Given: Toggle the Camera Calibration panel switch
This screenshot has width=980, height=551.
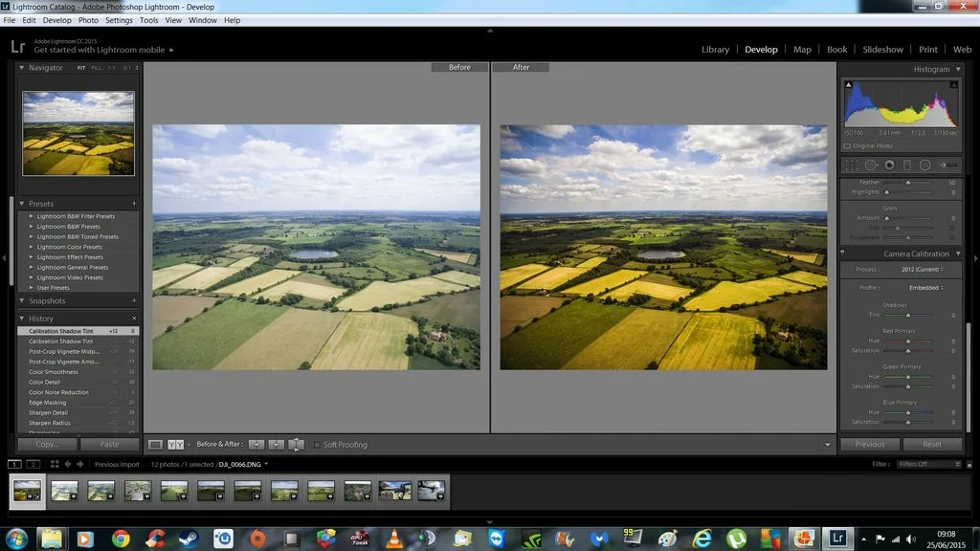Looking at the screenshot, I should 842,253.
